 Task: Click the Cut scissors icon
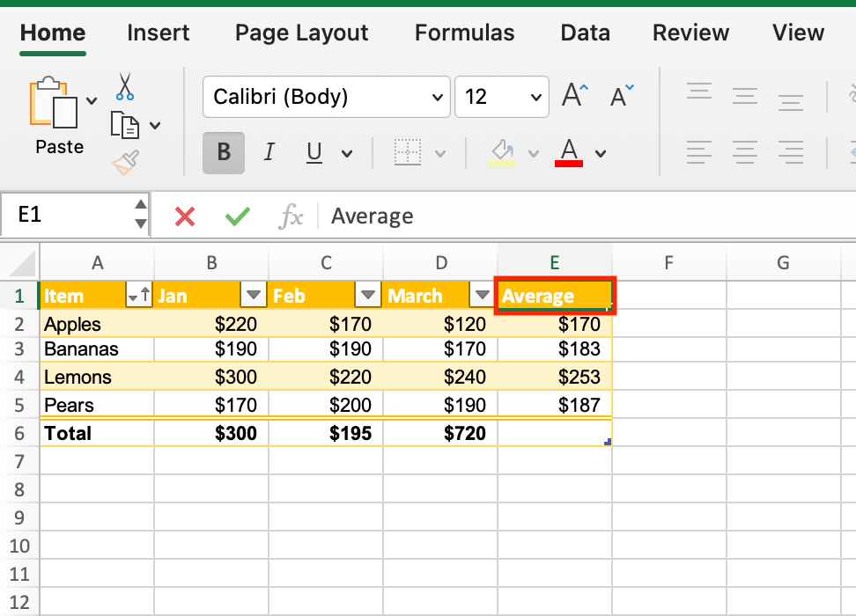tap(125, 88)
